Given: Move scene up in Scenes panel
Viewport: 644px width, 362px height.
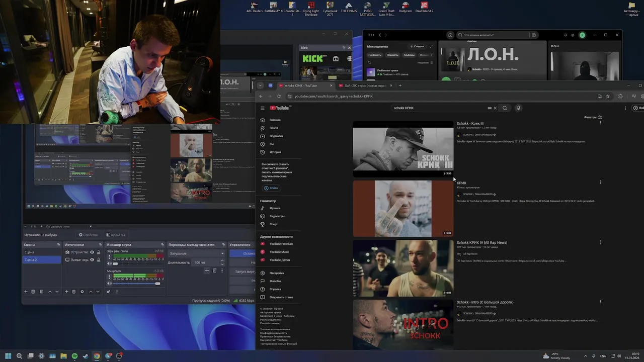Looking at the screenshot, I should [49, 292].
